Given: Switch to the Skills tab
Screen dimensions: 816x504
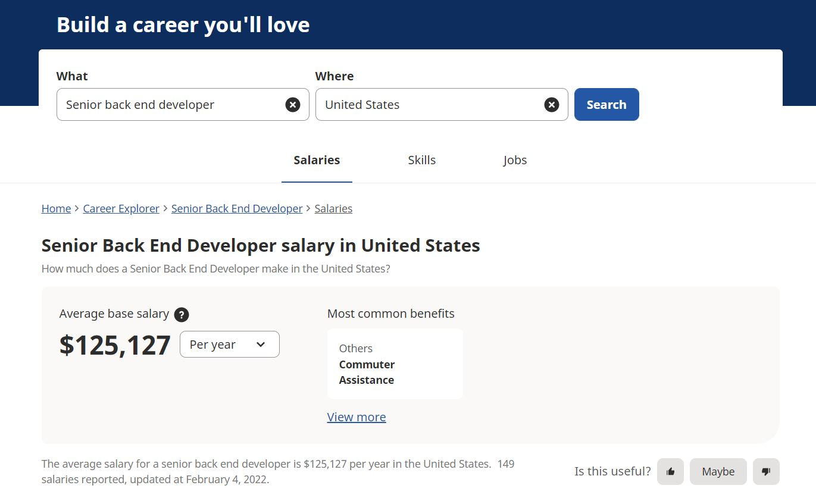Looking at the screenshot, I should point(421,159).
